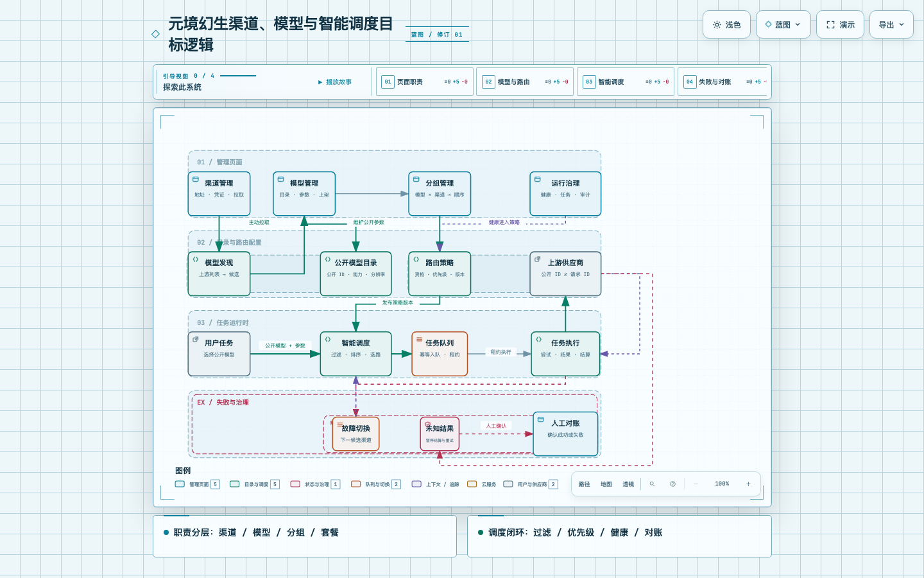Select the 未知结果 node

[x=440, y=434]
